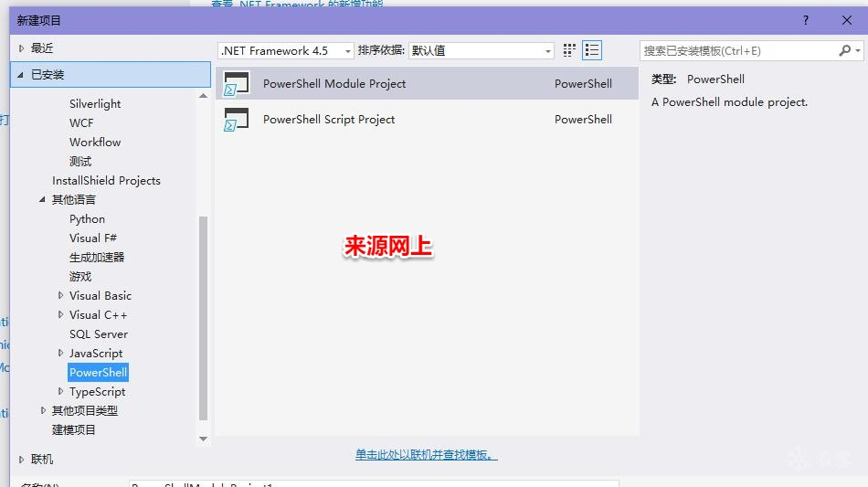Select InstallShield Projects category

point(106,180)
